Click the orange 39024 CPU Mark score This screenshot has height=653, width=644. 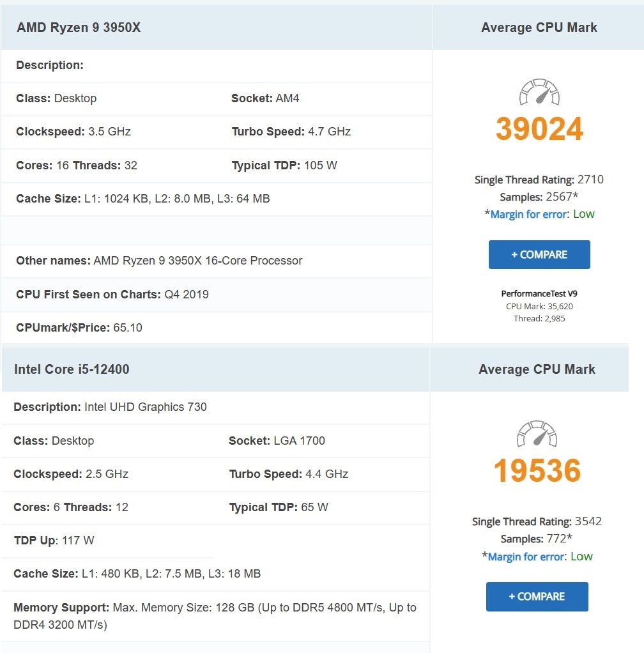pyautogui.click(x=539, y=129)
